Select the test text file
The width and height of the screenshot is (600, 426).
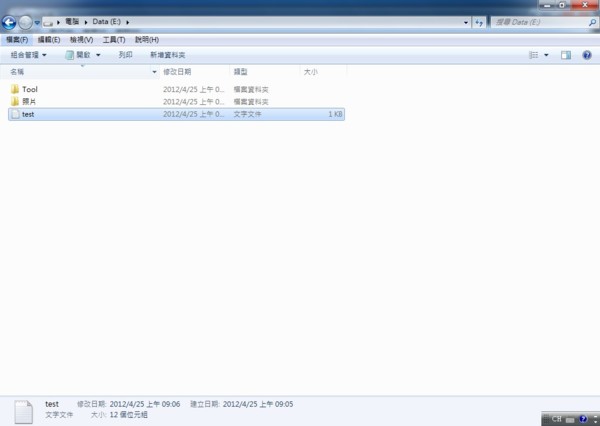coord(28,115)
